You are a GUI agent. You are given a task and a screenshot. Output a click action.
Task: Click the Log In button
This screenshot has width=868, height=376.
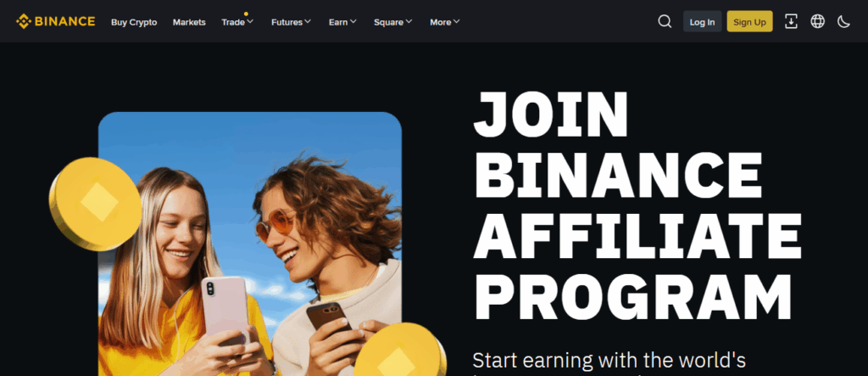702,21
